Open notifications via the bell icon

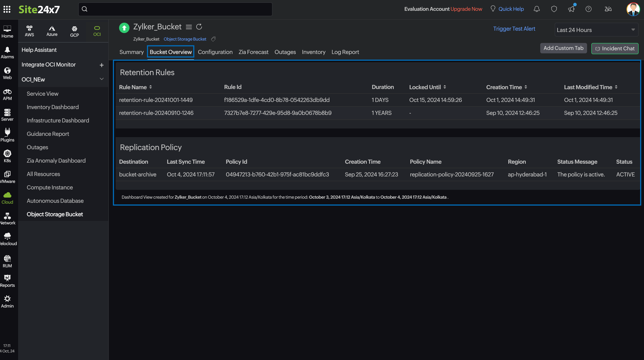coord(537,9)
